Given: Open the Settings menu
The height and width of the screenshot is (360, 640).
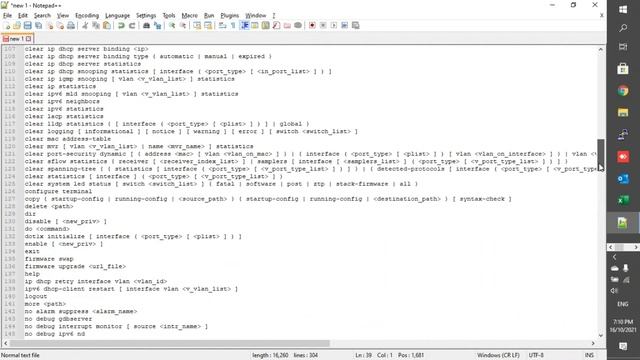Looking at the screenshot, I should pyautogui.click(x=146, y=16).
